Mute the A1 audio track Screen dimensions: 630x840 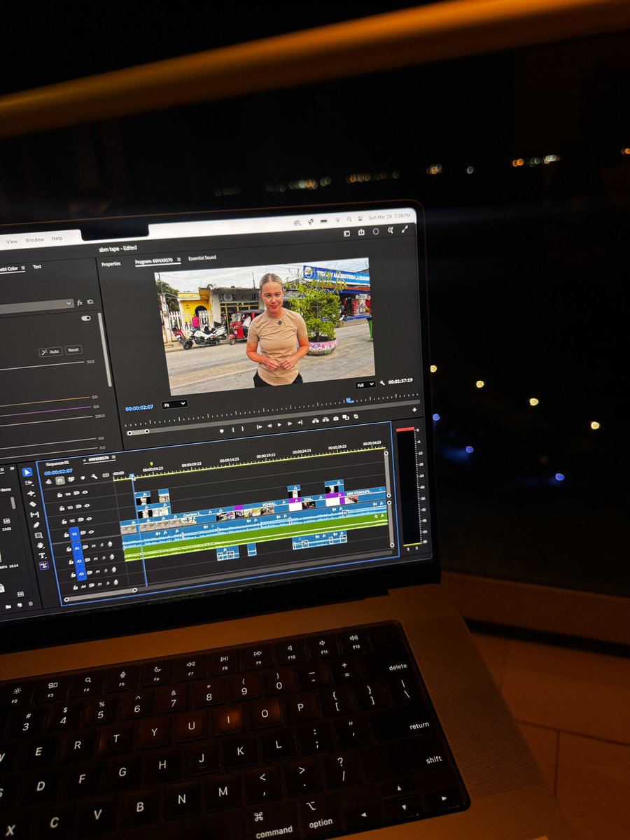click(93, 546)
